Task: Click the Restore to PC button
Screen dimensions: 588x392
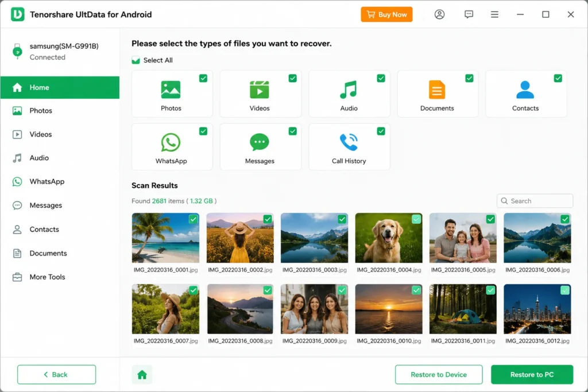Action: pyautogui.click(x=532, y=374)
